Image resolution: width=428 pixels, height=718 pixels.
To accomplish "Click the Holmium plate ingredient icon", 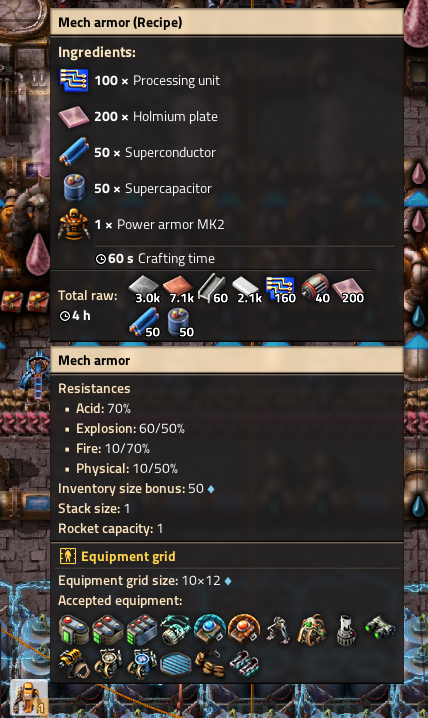I will (74, 116).
